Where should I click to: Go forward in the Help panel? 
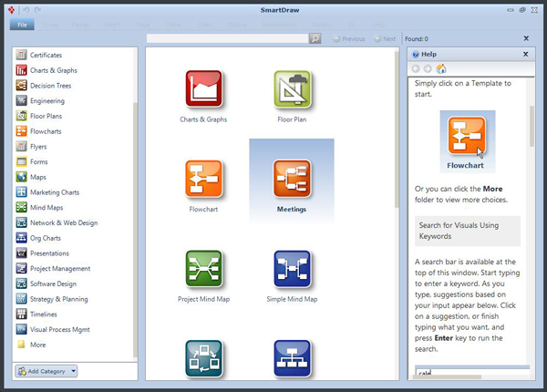tap(428, 68)
